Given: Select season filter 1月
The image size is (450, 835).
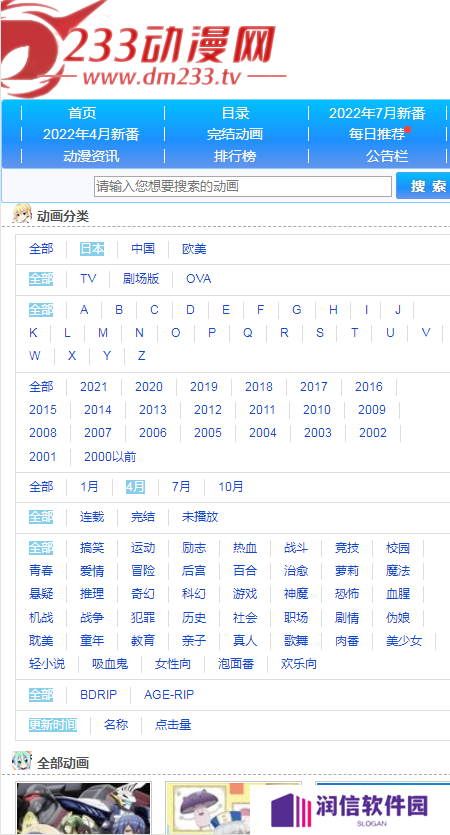Looking at the screenshot, I should click(89, 486).
